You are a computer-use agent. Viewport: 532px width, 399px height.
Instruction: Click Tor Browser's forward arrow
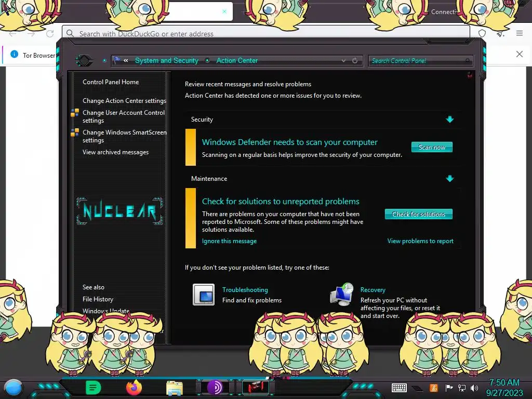coord(31,34)
